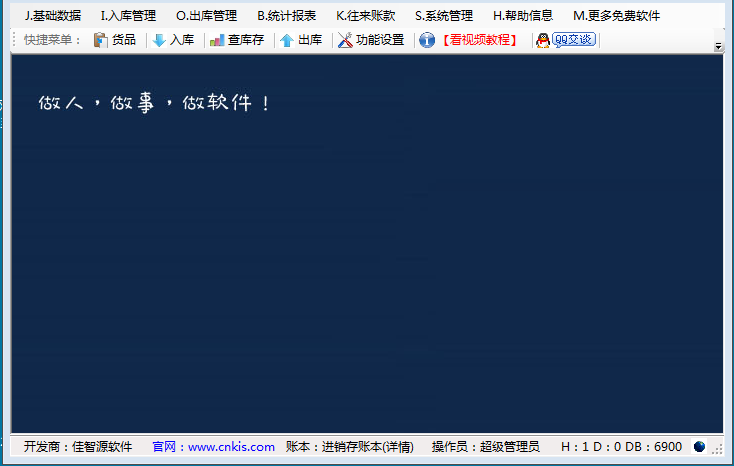Open the J.基础数据 menu
This screenshot has width=734, height=466.
[53, 16]
